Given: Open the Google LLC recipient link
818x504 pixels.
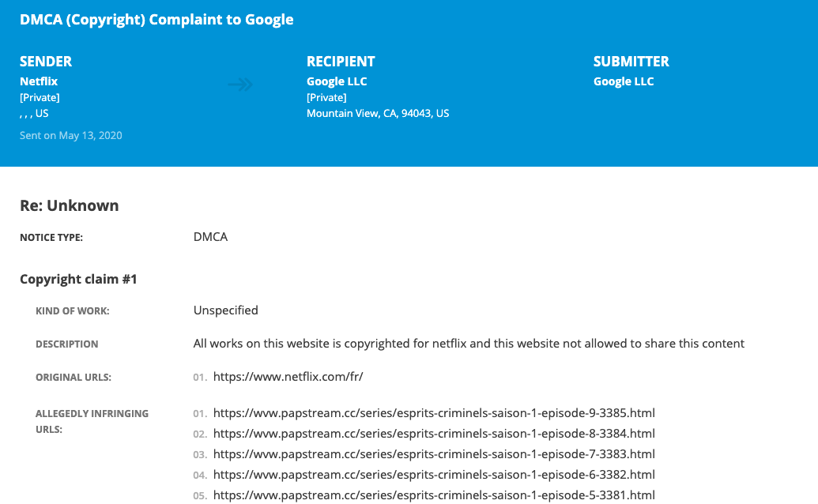Looking at the screenshot, I should point(337,81).
